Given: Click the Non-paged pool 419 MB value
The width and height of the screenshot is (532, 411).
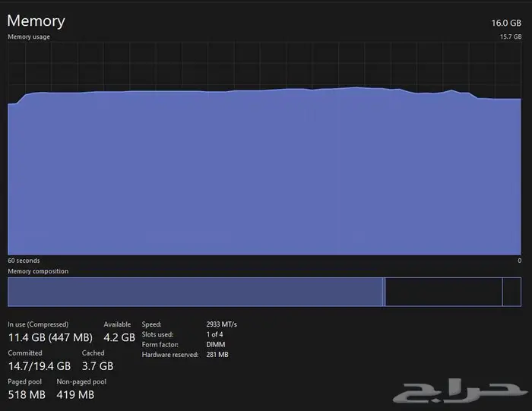Looking at the screenshot, I should 75,395.
